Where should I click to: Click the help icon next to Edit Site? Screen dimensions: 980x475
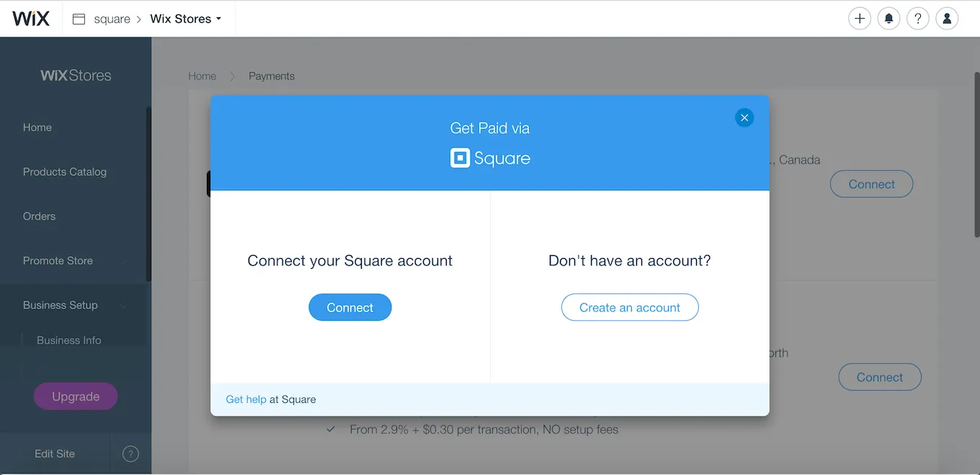(130, 453)
